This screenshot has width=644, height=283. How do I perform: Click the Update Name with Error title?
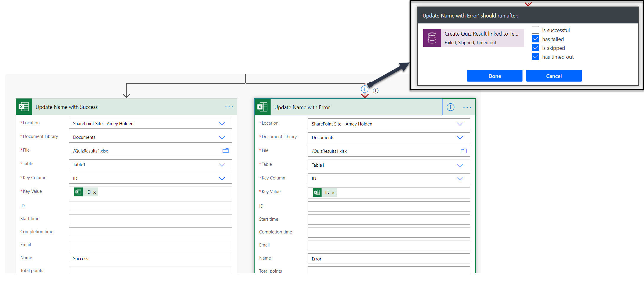(x=302, y=107)
